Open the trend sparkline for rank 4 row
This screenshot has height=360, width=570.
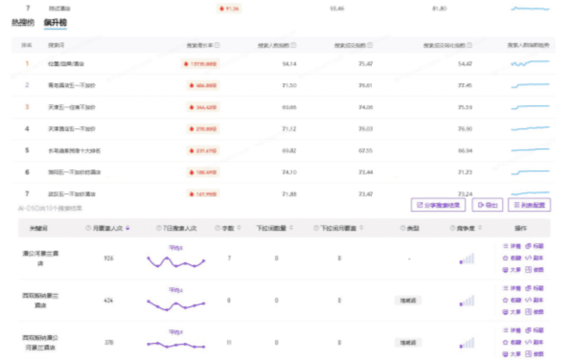pyautogui.click(x=530, y=128)
